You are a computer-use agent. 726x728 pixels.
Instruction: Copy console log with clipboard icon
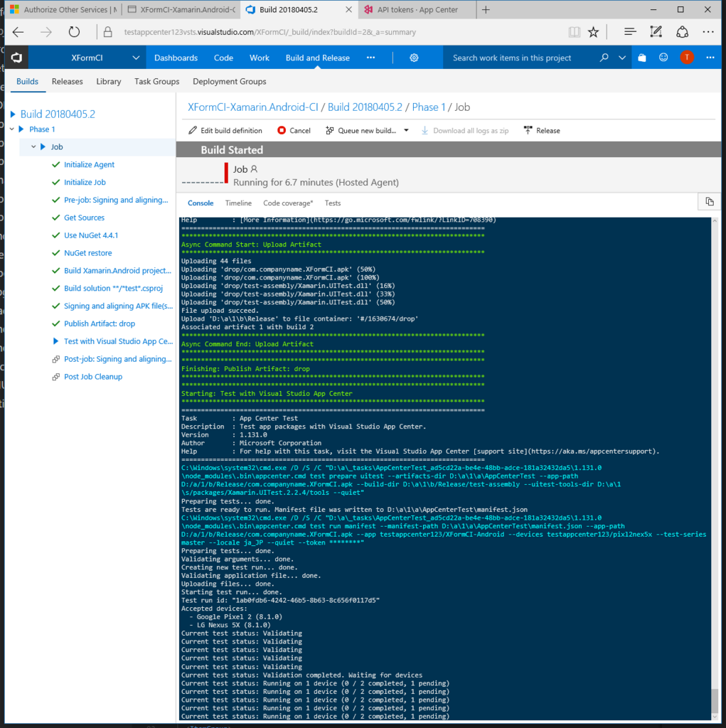point(709,201)
